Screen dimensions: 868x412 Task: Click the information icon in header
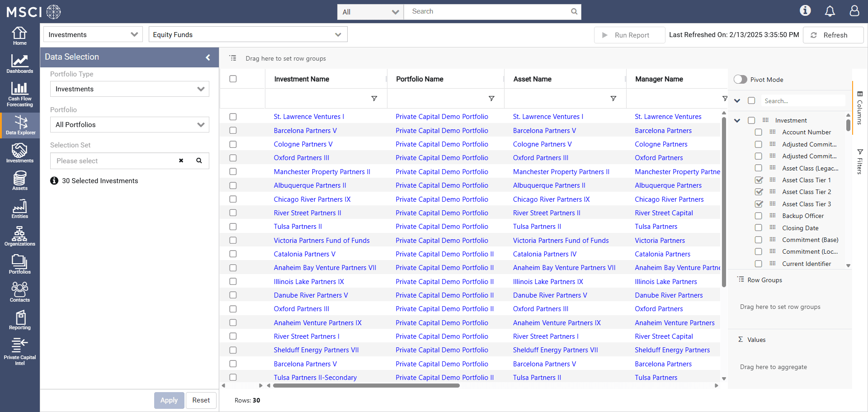[805, 11]
